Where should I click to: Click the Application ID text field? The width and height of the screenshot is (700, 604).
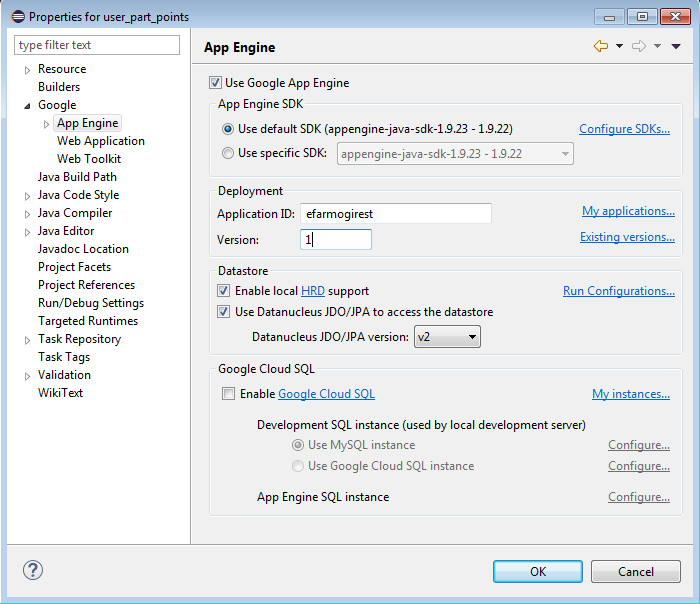pos(395,213)
